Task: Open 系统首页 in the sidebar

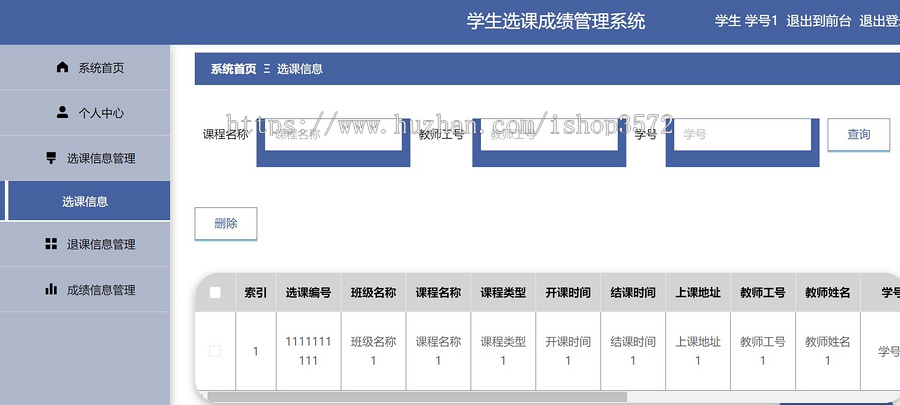Action: (x=85, y=68)
